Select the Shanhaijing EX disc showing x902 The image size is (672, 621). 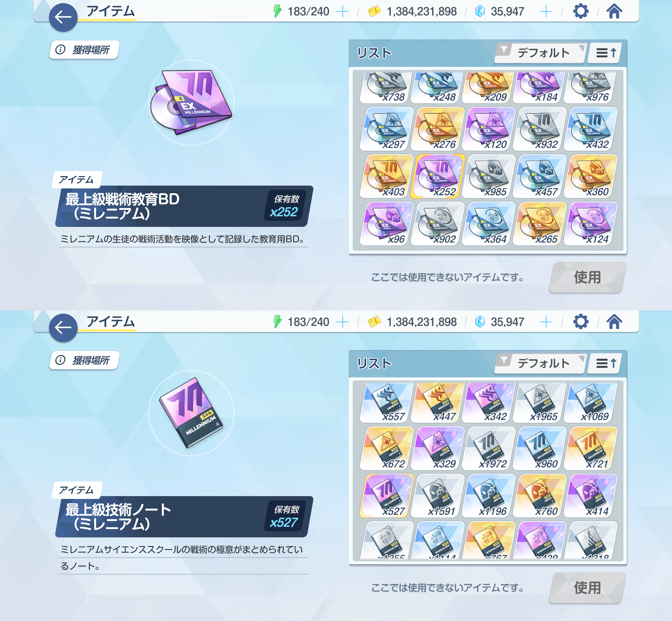coord(438,223)
